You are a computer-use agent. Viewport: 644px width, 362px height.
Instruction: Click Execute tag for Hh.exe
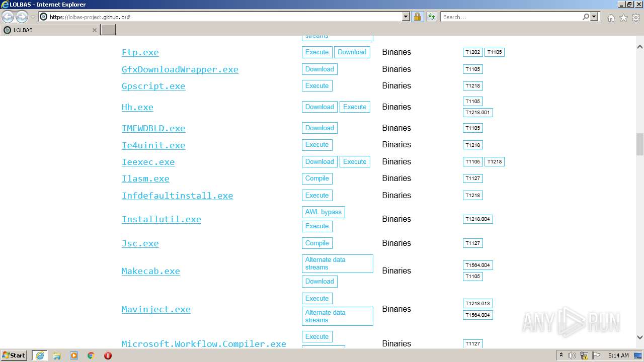click(355, 107)
